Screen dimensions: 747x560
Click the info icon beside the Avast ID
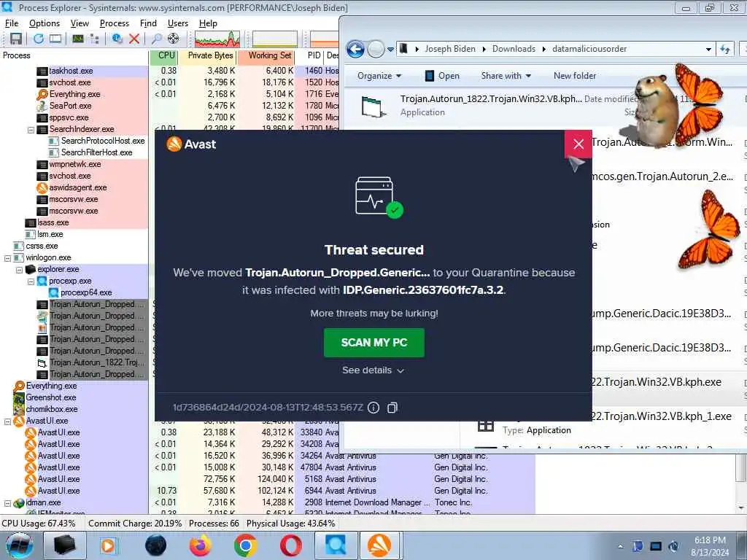click(x=373, y=408)
